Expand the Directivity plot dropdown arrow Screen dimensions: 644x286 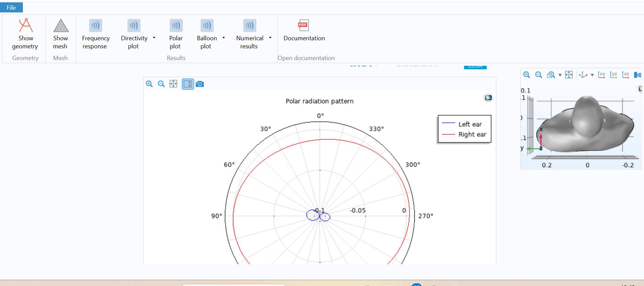pos(154,38)
